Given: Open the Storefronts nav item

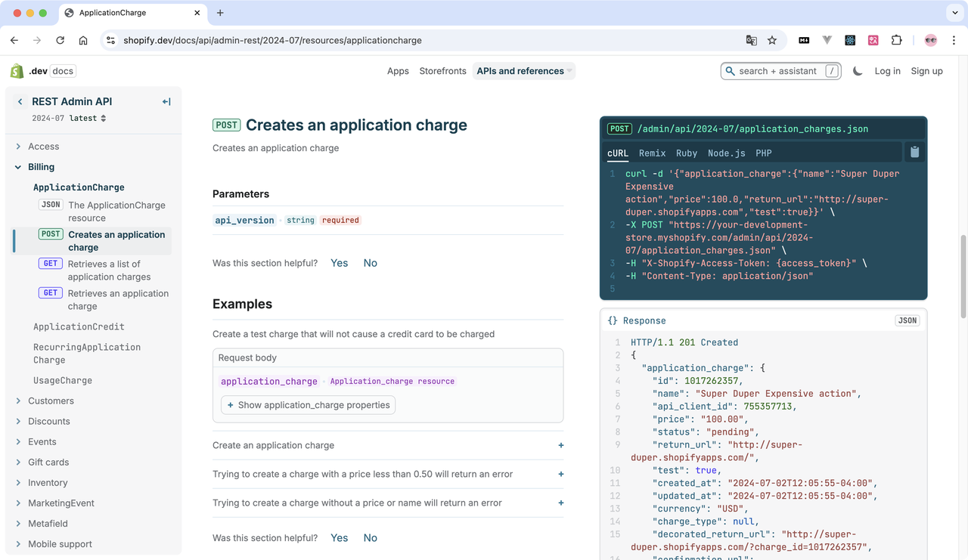Looking at the screenshot, I should click(442, 71).
